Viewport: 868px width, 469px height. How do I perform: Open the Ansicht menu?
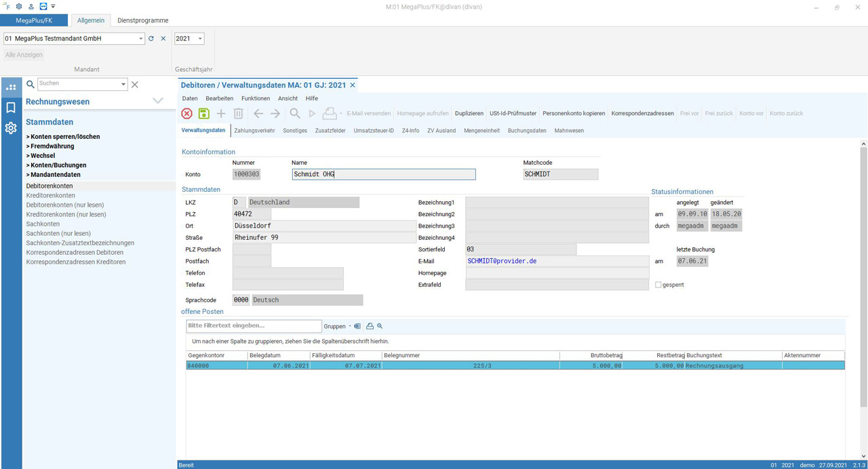tap(288, 98)
